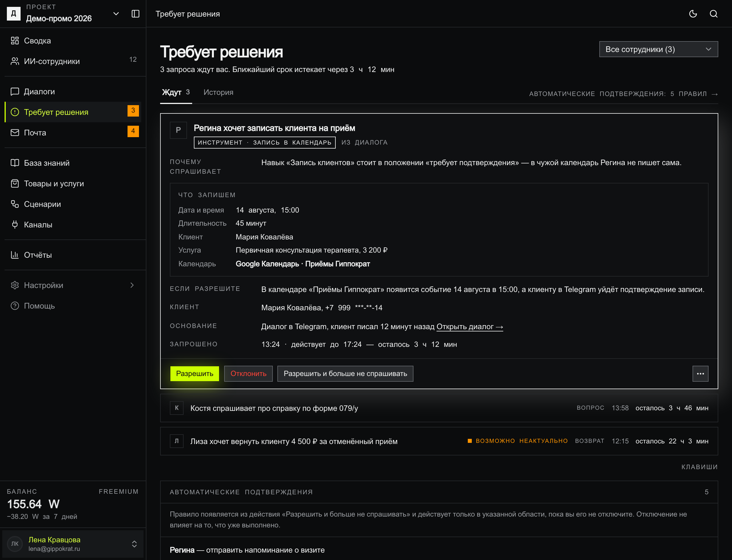
Task: Click the Отчёты chart icon
Action: click(15, 255)
